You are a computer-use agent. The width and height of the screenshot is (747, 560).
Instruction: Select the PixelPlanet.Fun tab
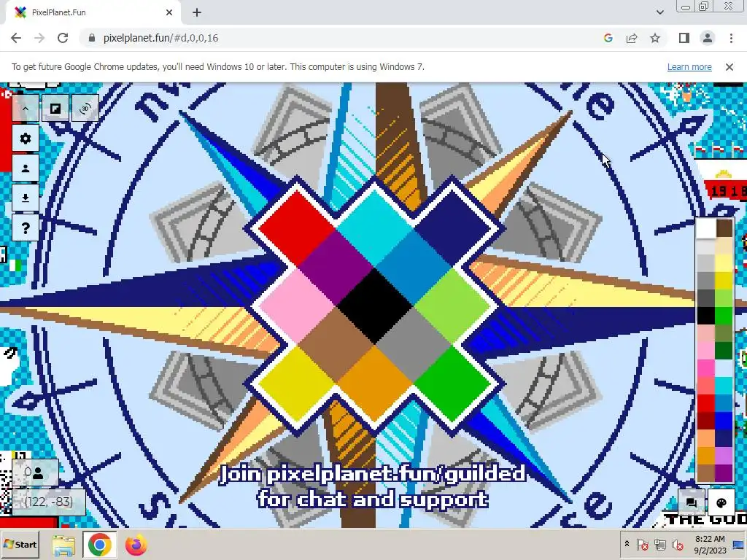click(93, 13)
